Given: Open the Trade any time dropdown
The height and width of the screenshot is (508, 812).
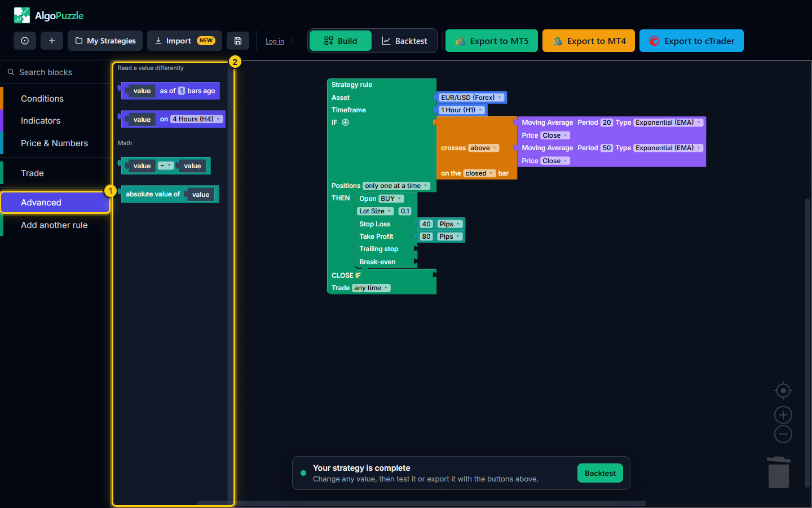Looking at the screenshot, I should [x=371, y=288].
